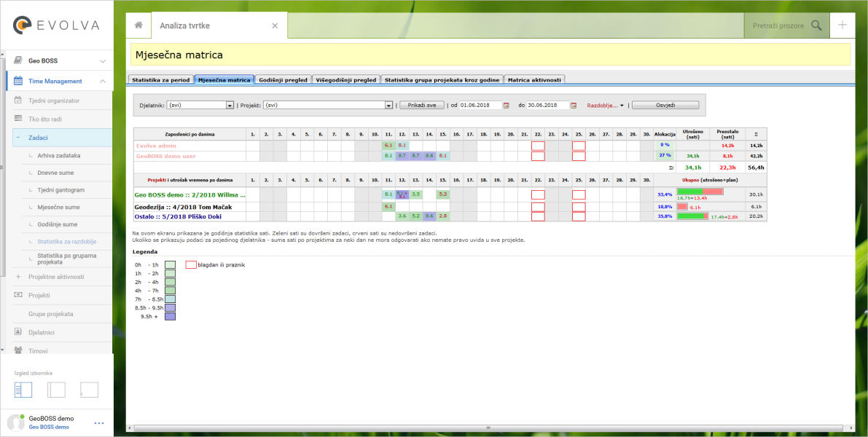Click the '8.6' cell in Pliško Doki row
This screenshot has height=437, width=868.
click(x=429, y=216)
